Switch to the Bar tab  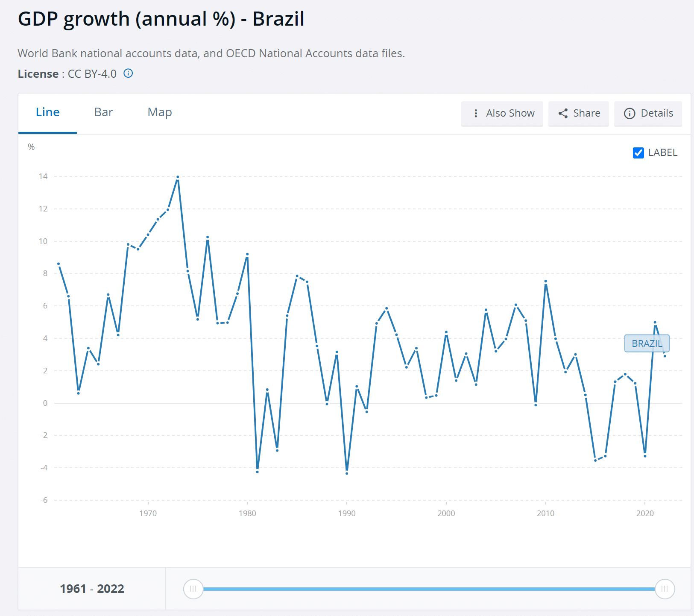(103, 112)
